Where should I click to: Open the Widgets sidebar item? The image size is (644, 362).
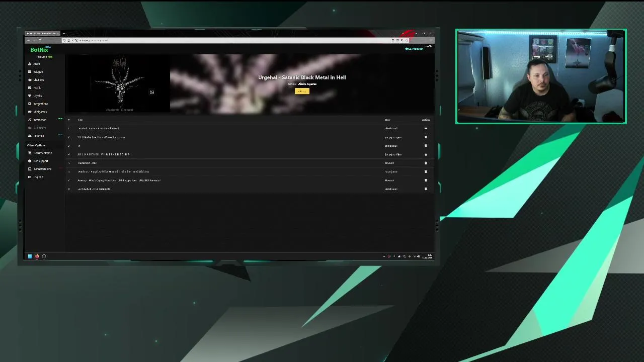(x=38, y=72)
